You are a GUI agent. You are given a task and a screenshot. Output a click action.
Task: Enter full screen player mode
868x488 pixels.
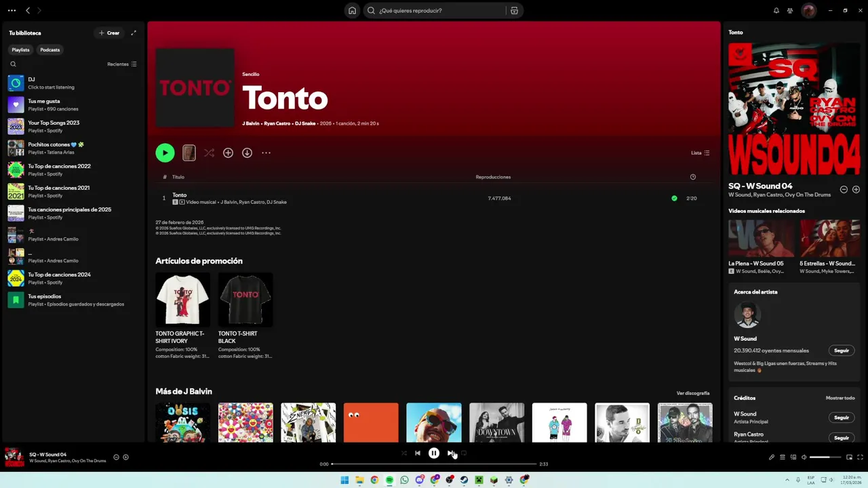coord(860,457)
